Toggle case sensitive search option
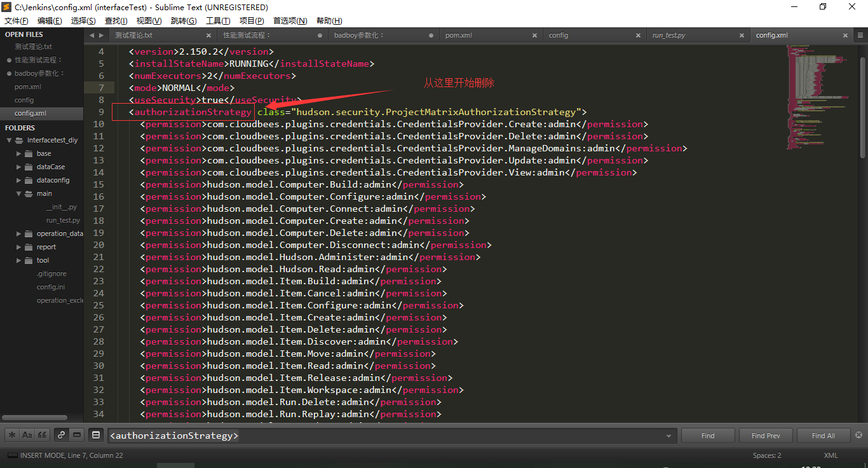Image resolution: width=868 pixels, height=468 pixels. [x=27, y=436]
